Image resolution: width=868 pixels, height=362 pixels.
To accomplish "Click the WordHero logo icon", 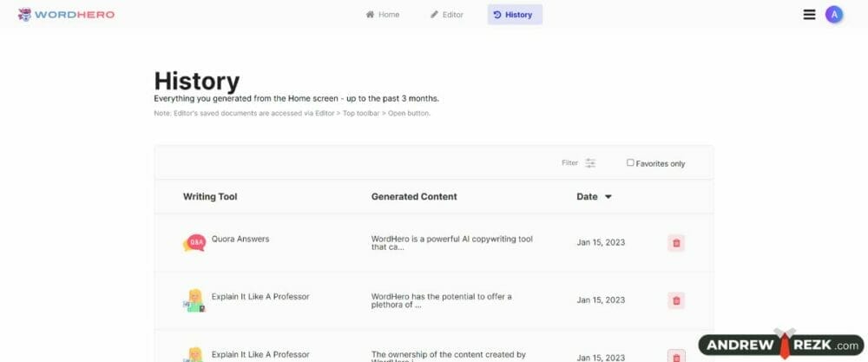I will click(x=24, y=15).
